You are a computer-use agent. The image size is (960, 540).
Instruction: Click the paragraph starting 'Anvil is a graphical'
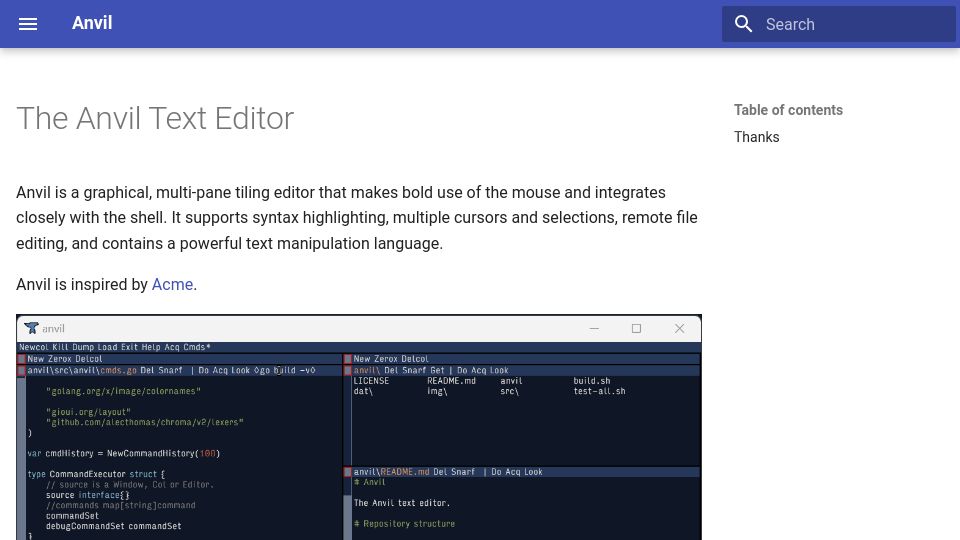tap(357, 218)
